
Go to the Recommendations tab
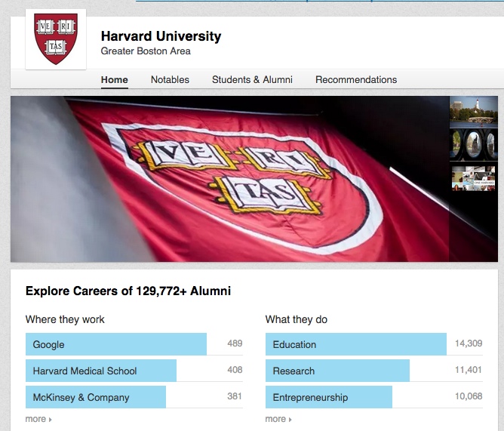click(355, 80)
